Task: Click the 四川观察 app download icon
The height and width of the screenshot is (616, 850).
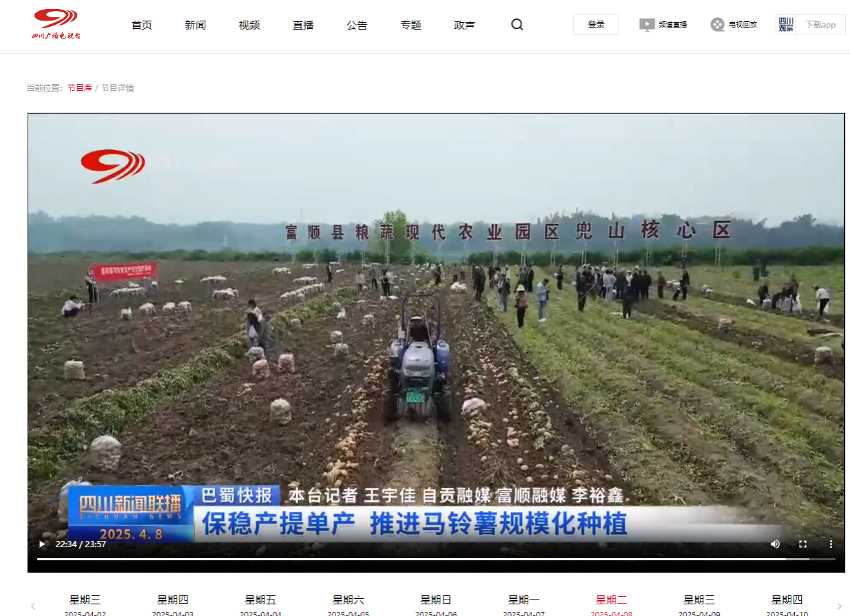Action: coord(786,25)
